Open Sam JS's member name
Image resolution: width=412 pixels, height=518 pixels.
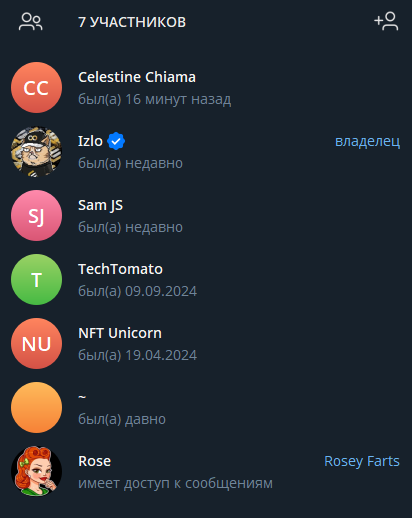pyautogui.click(x=100, y=205)
